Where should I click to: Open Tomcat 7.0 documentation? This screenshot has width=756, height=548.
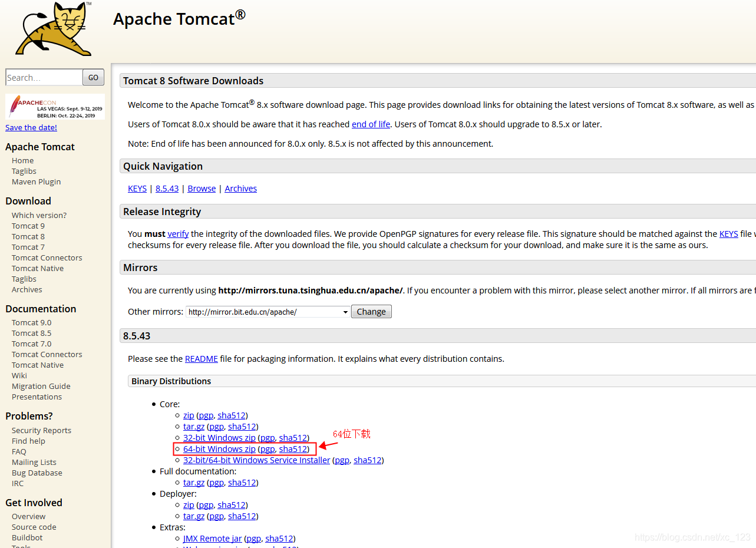31,344
